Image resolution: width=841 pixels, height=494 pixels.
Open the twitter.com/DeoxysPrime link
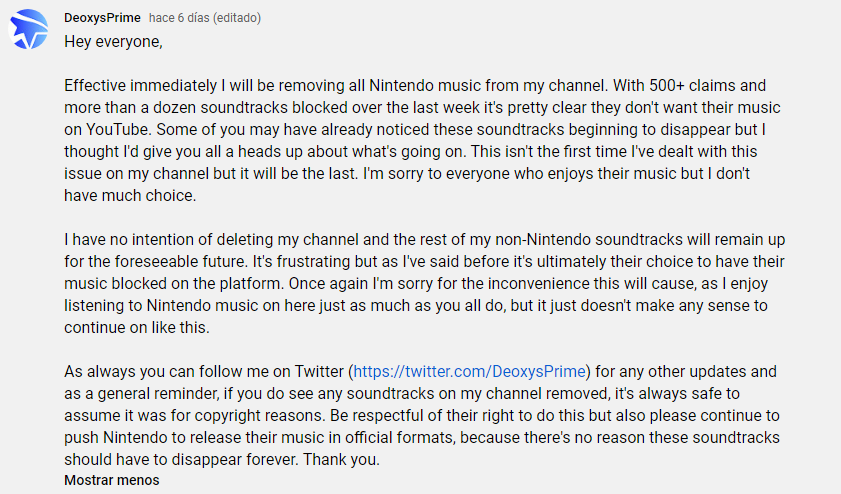[469, 371]
